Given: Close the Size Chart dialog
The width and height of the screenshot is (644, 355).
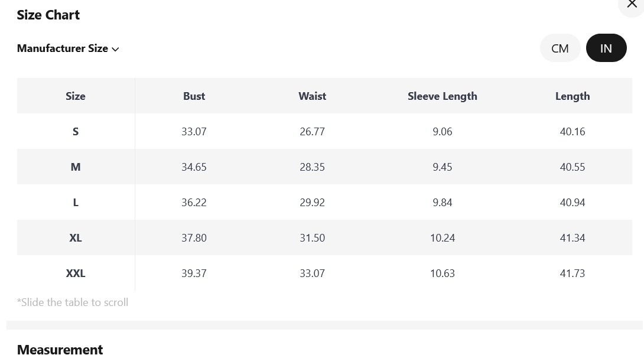Looking at the screenshot, I should (x=632, y=5).
